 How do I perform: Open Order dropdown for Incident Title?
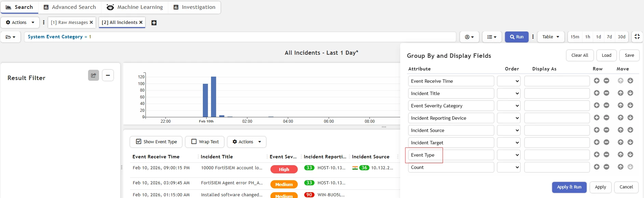click(x=508, y=93)
